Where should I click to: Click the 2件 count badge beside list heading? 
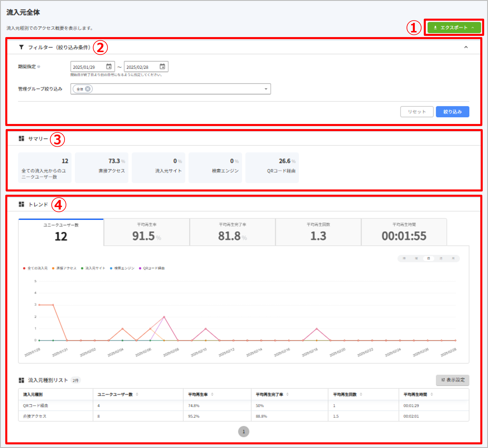(x=76, y=380)
